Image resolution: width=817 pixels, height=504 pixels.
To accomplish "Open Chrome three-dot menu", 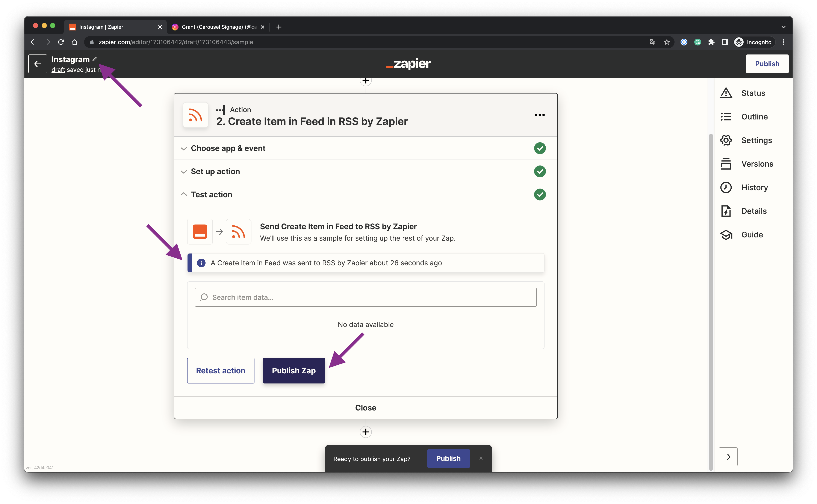I will [783, 42].
